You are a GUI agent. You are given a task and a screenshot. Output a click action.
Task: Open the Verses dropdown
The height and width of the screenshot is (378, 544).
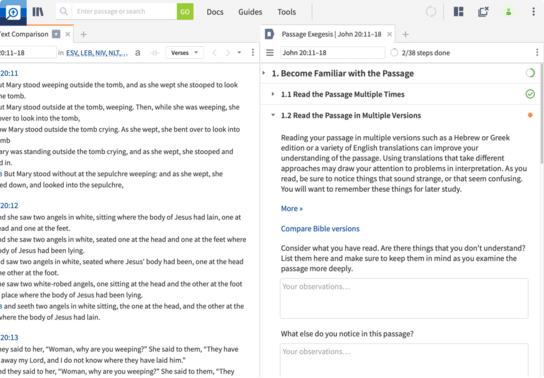coord(184,53)
